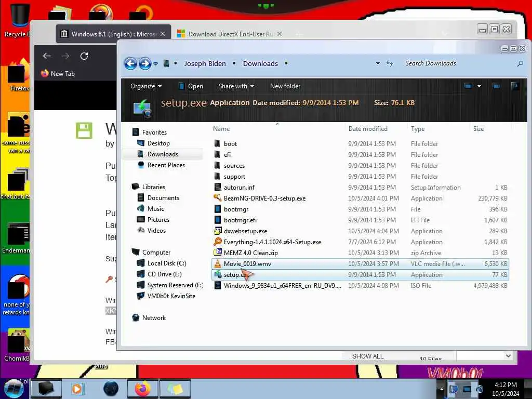Open the Share with dropdown
The height and width of the screenshot is (399, 532).
tap(236, 86)
